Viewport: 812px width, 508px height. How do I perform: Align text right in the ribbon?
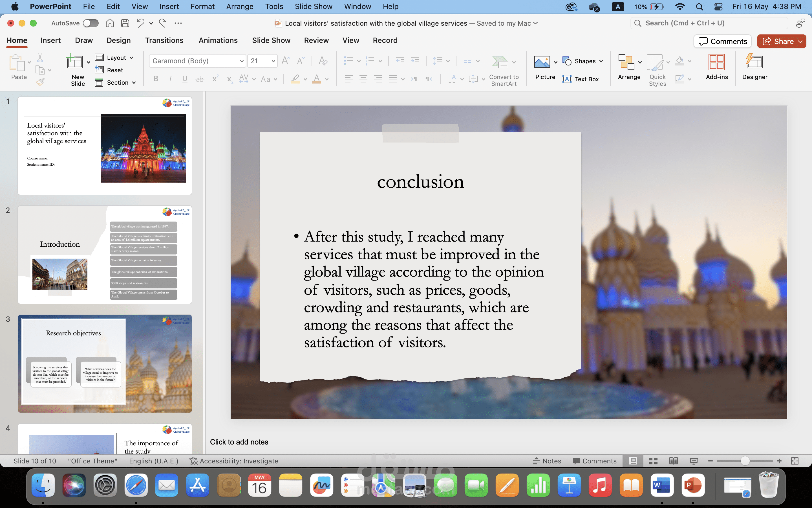point(378,79)
